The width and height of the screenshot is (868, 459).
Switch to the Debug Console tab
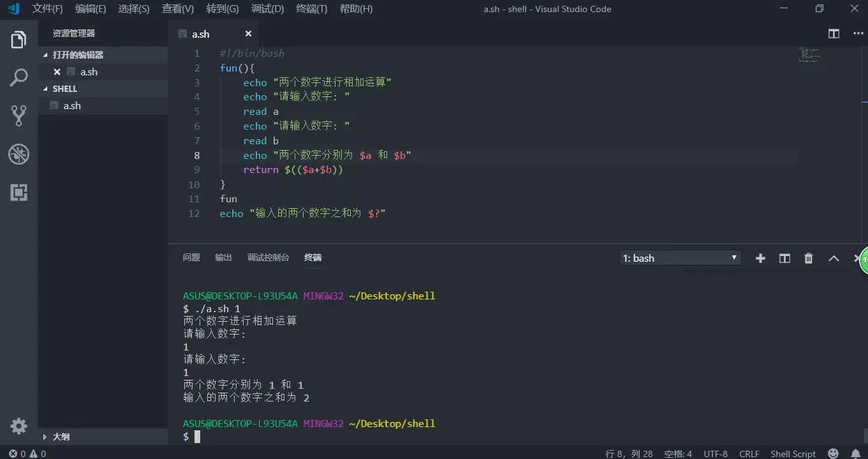point(268,257)
